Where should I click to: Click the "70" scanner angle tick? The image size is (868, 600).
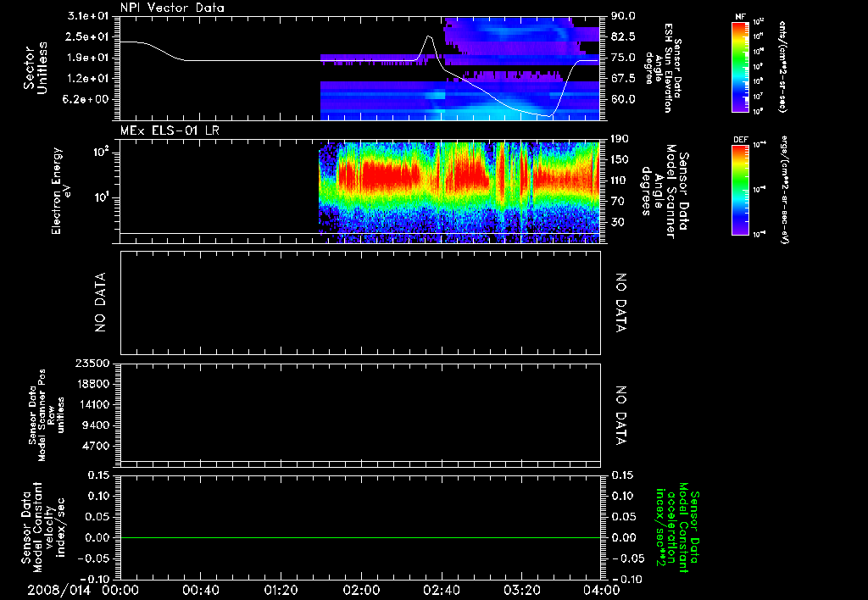pyautogui.click(x=618, y=201)
